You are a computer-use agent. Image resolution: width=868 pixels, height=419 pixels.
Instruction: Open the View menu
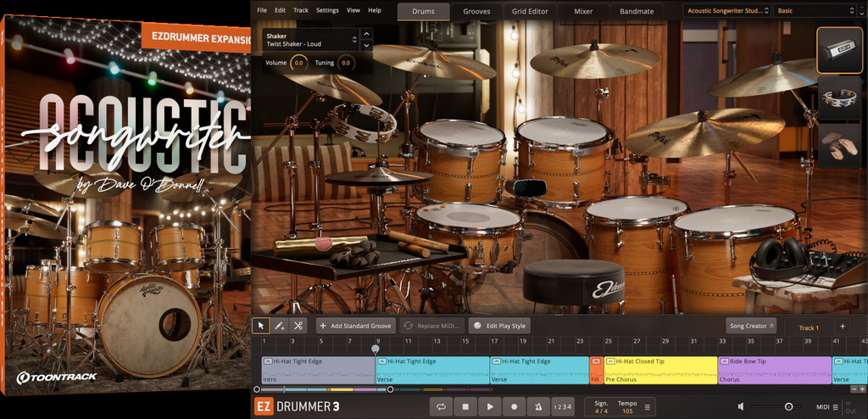tap(353, 10)
